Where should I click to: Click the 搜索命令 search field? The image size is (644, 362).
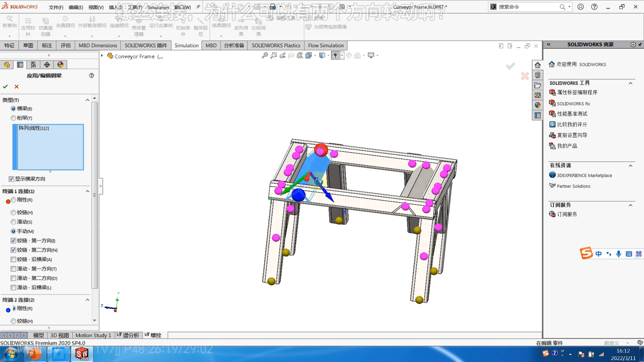click(527, 7)
